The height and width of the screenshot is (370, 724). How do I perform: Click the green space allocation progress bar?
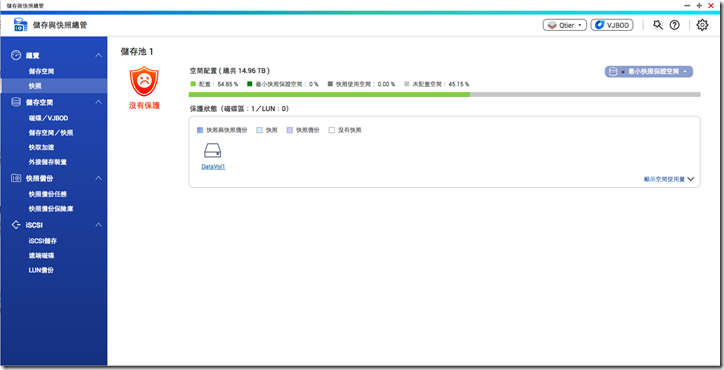[x=329, y=94]
